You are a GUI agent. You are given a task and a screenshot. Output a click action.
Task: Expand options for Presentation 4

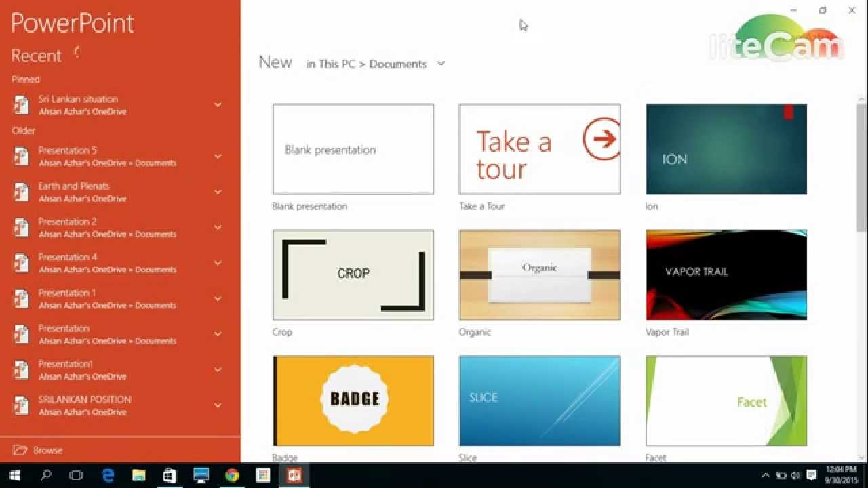[x=218, y=263]
